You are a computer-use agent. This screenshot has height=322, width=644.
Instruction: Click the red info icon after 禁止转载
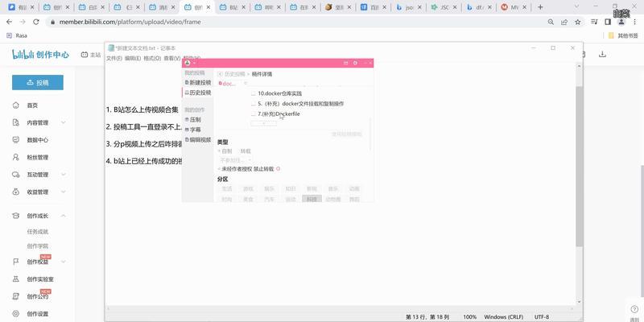278,169
